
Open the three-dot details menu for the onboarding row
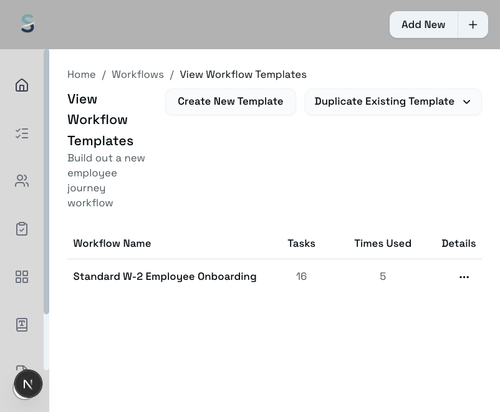coord(464,277)
